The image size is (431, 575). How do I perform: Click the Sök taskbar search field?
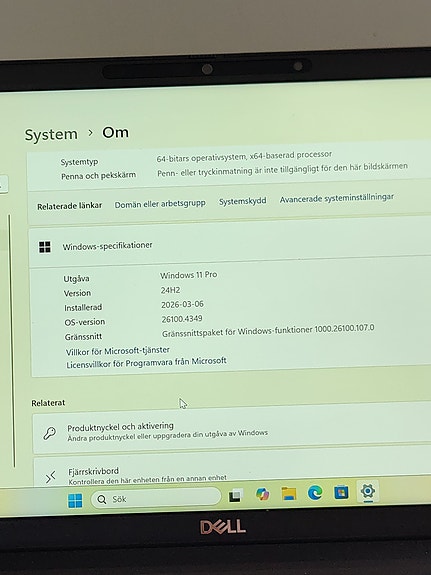pyautogui.click(x=156, y=498)
